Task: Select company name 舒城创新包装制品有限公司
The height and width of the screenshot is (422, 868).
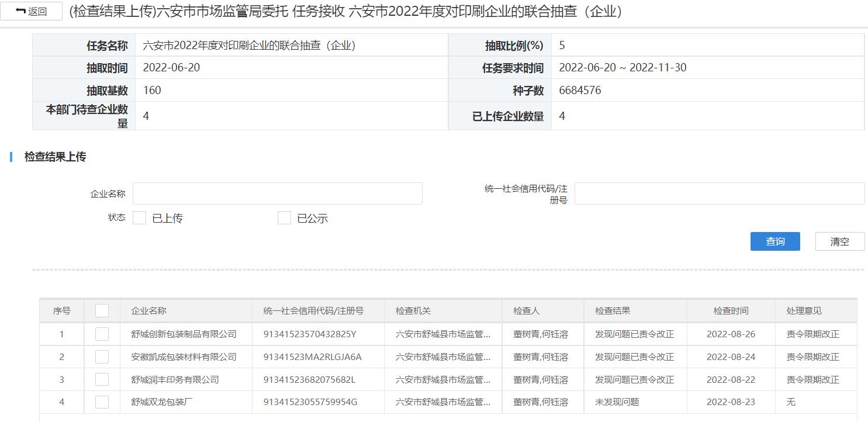Action: pos(184,334)
